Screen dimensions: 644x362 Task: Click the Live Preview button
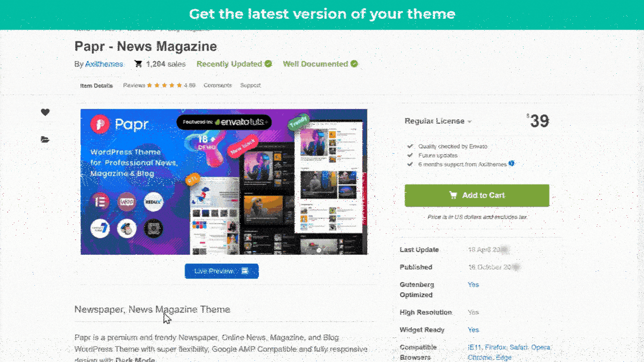(222, 271)
